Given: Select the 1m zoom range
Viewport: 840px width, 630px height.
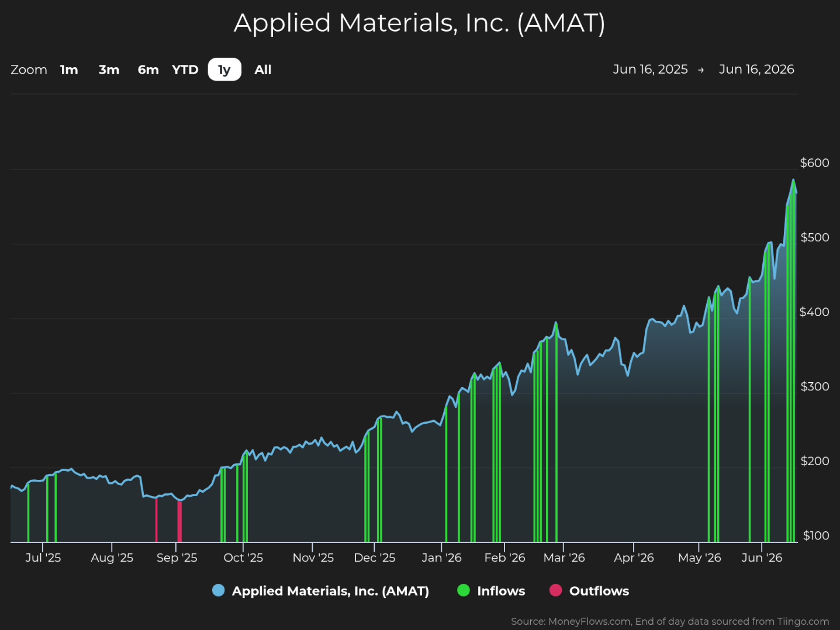Looking at the screenshot, I should click(x=69, y=70).
